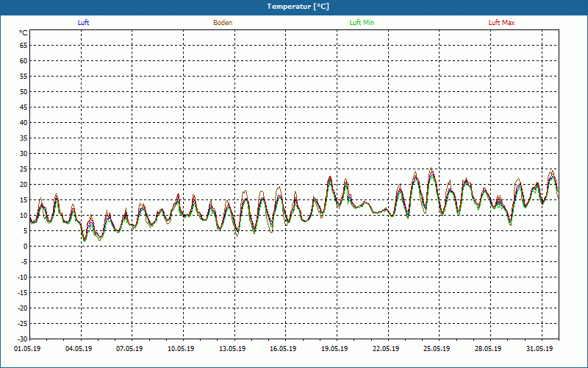Screen dimensions: 588x368
Task: Click the 16.05.19 date marker
Action: click(x=283, y=349)
